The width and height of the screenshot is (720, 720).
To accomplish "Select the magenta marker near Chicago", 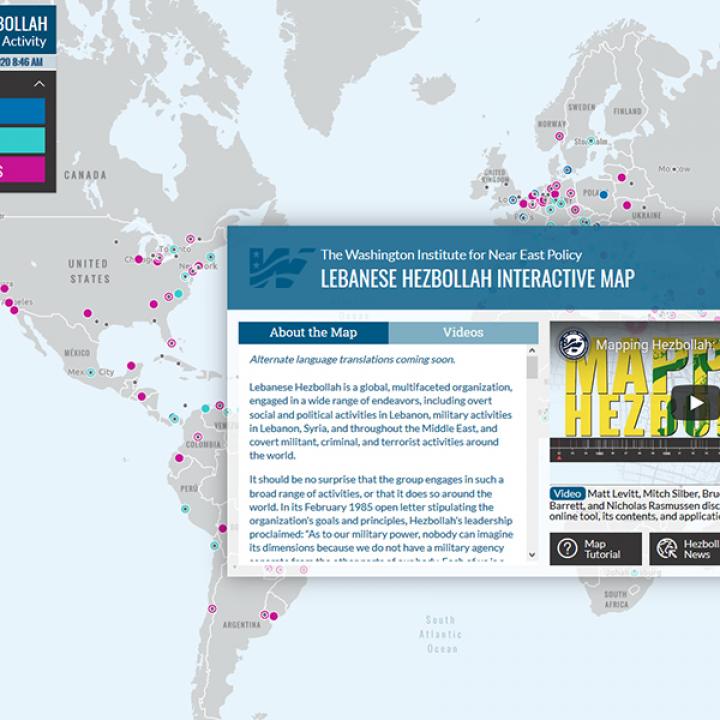I will click(139, 260).
